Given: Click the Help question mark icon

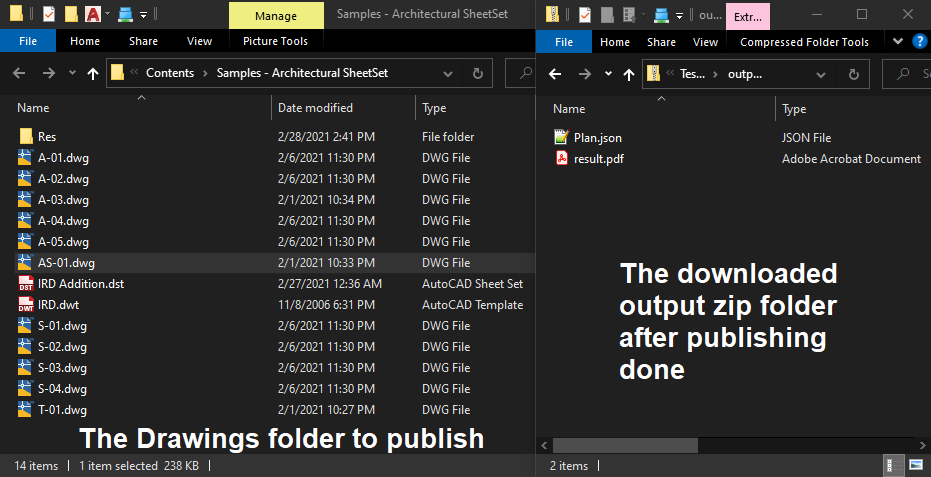Looking at the screenshot, I should click(x=920, y=41).
